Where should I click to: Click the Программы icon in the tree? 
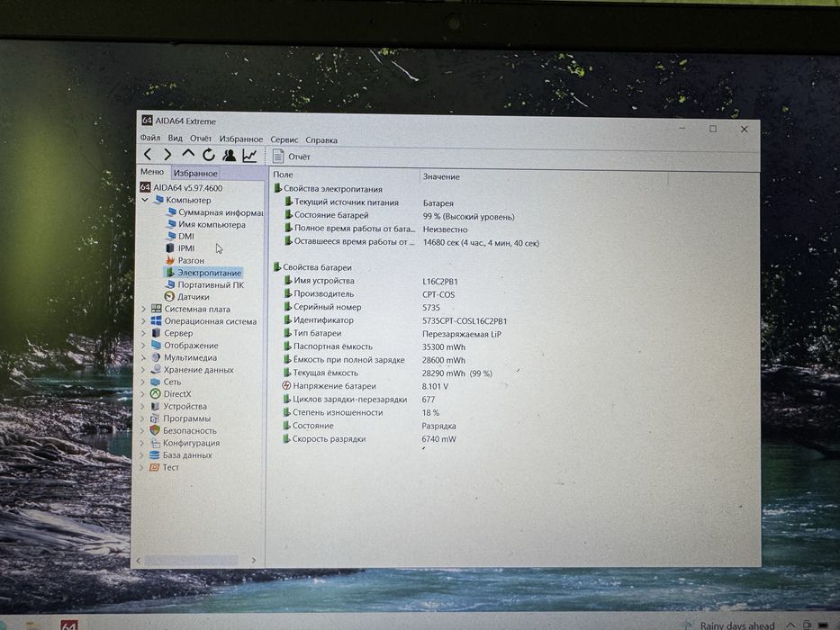tap(155, 418)
